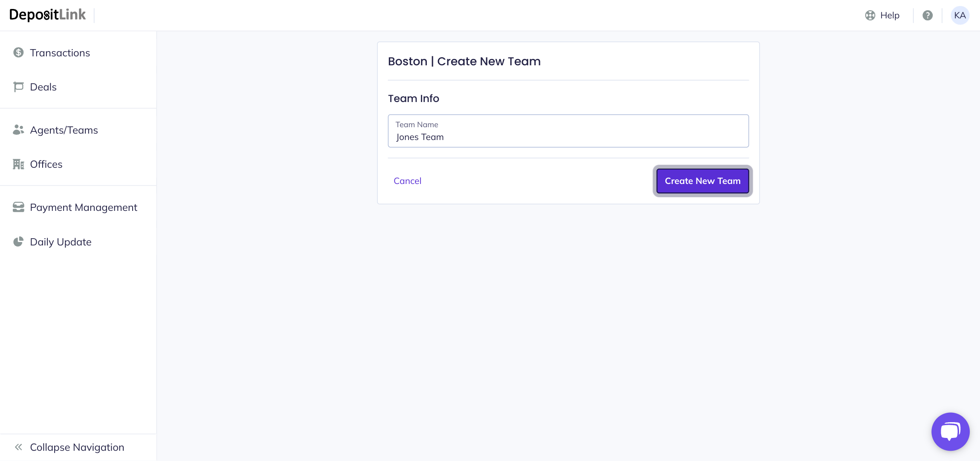Select Payment Management in sidebar
Viewport: 980px width, 461px height.
pos(84,207)
